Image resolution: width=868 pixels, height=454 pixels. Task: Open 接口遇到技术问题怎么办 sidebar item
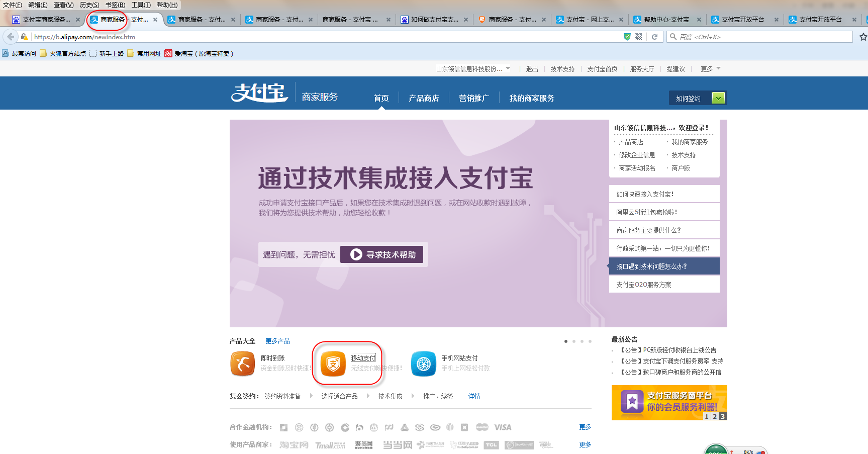click(x=664, y=266)
